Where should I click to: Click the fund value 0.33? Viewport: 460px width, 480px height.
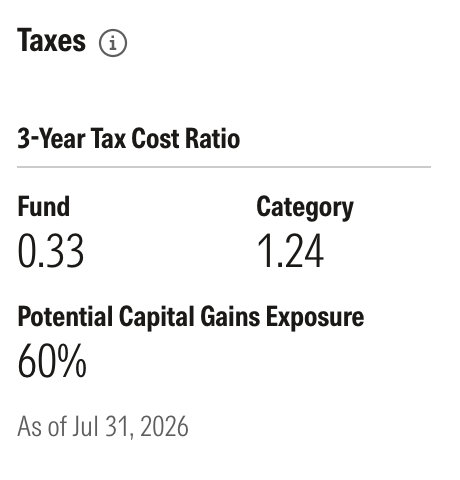click(50, 251)
